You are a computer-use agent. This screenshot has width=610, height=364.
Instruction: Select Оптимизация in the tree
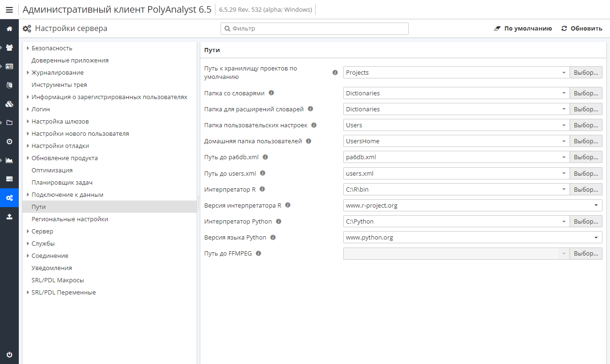pyautogui.click(x=52, y=170)
